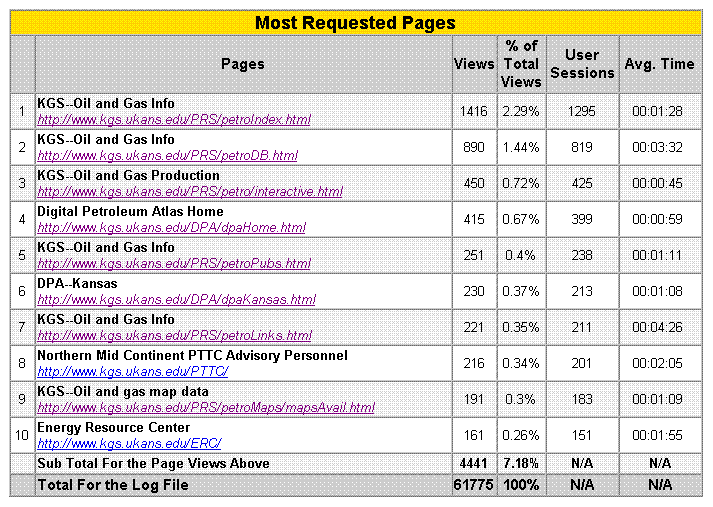Select 'Digital Petroleum Atlas Home' title
This screenshot has width=713, height=507.
[x=130, y=211]
